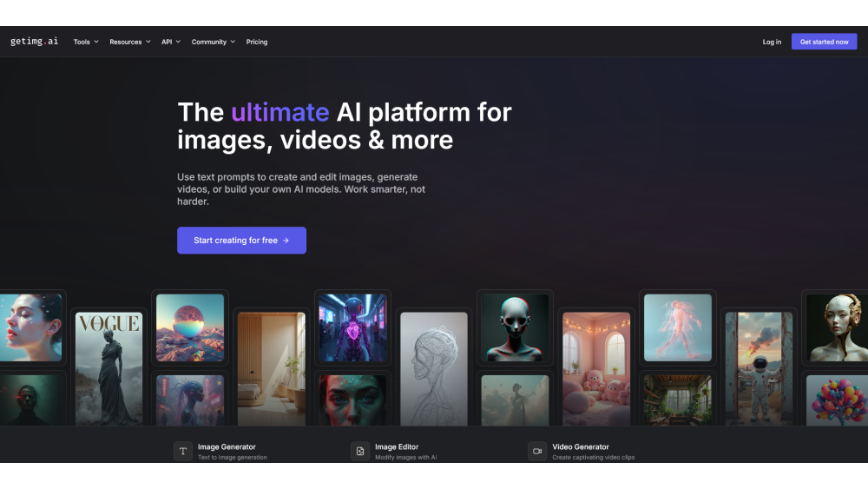
Task: Select the minimalist beige bedroom thumbnail
Action: (x=271, y=369)
